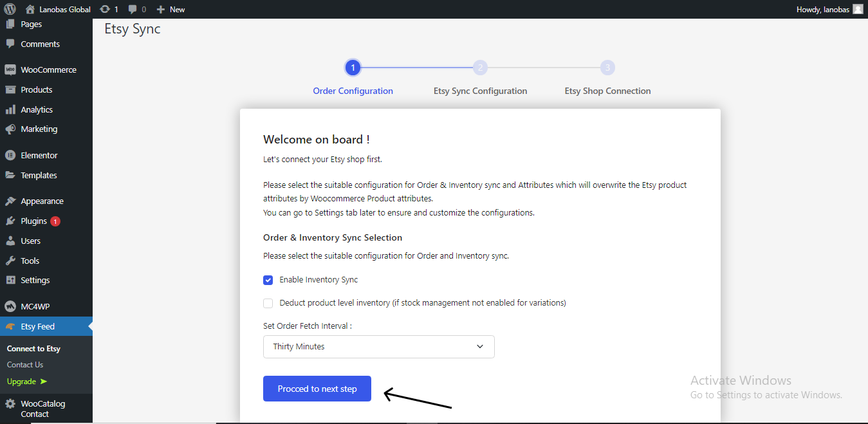This screenshot has width=868, height=424.
Task: Click the green Upgrade arrow icon
Action: (x=44, y=382)
